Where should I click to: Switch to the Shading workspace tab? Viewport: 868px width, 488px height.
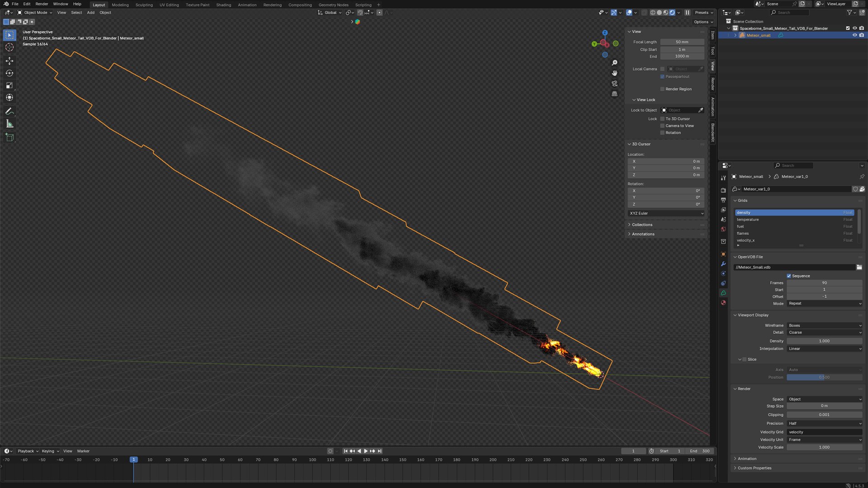223,5
